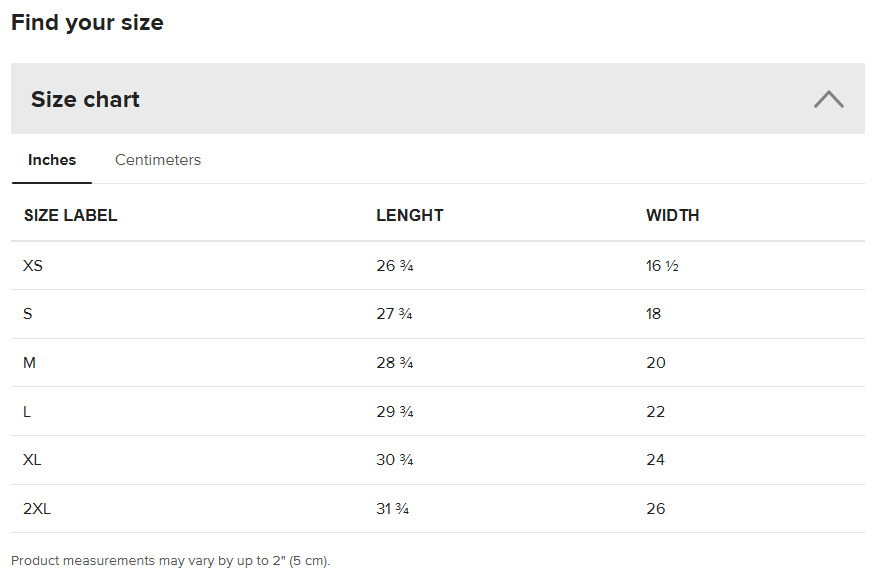
Task: Click the M size row label
Action: pos(29,363)
